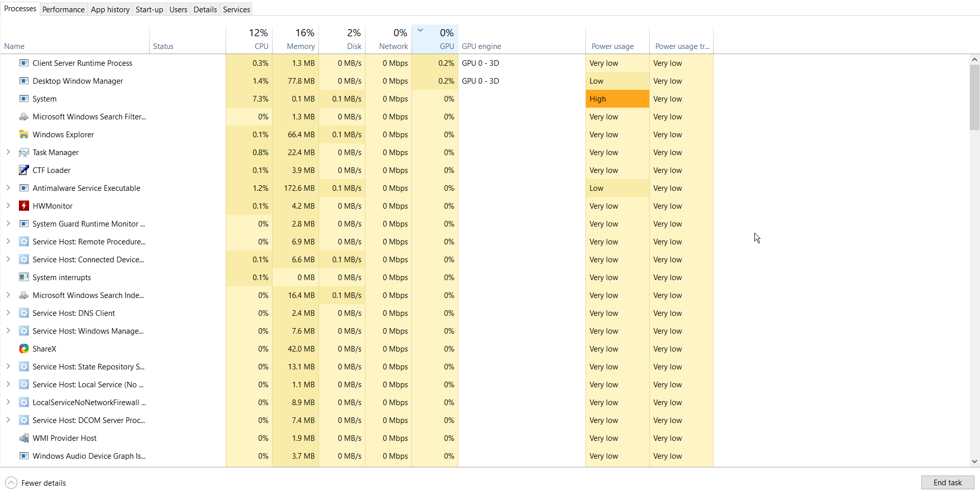
Task: Expand the LocalServiceNoNetworkFirewall group
Action: (8, 402)
